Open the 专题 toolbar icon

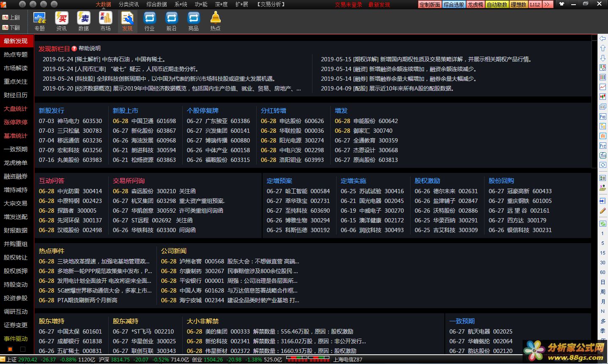40,21
